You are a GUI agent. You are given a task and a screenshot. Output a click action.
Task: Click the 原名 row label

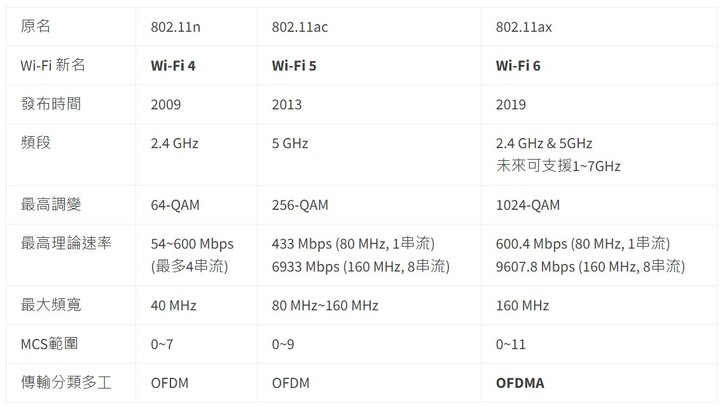(35, 26)
